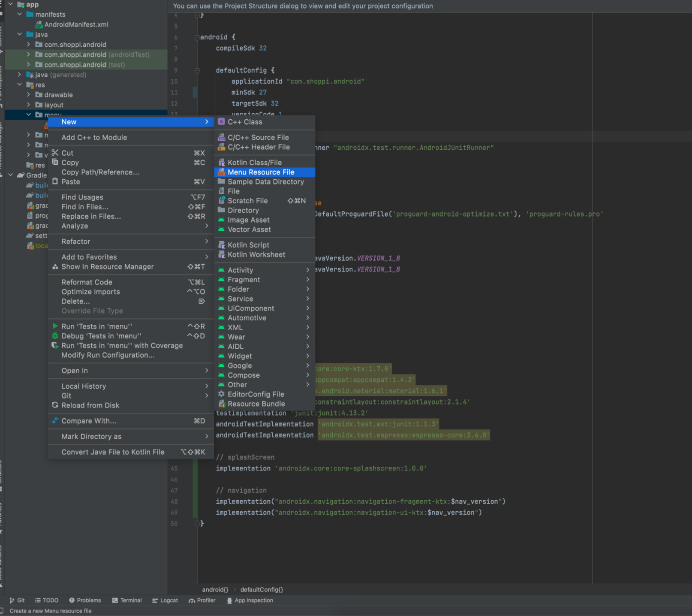Click the C/C++ Header File icon

pos(221,147)
